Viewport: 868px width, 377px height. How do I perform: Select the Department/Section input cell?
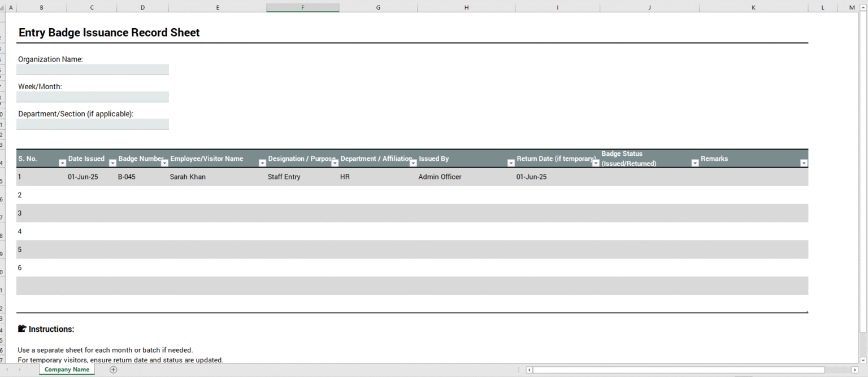coord(92,124)
